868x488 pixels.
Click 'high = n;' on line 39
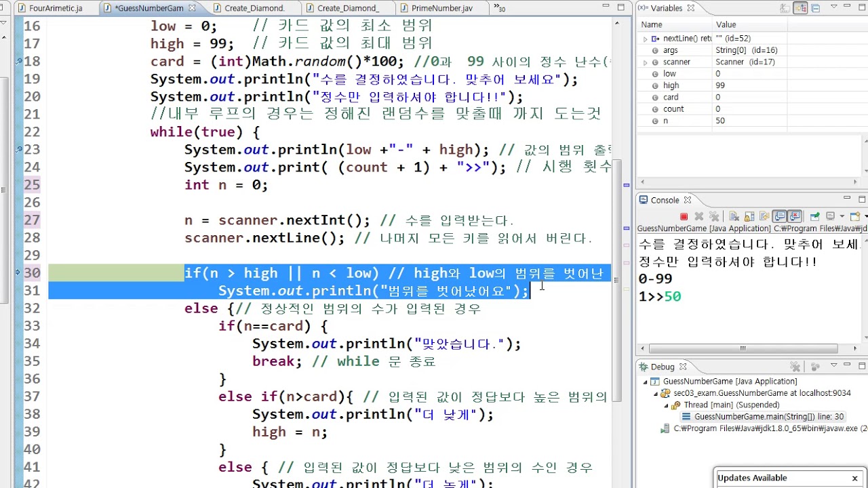pos(290,432)
